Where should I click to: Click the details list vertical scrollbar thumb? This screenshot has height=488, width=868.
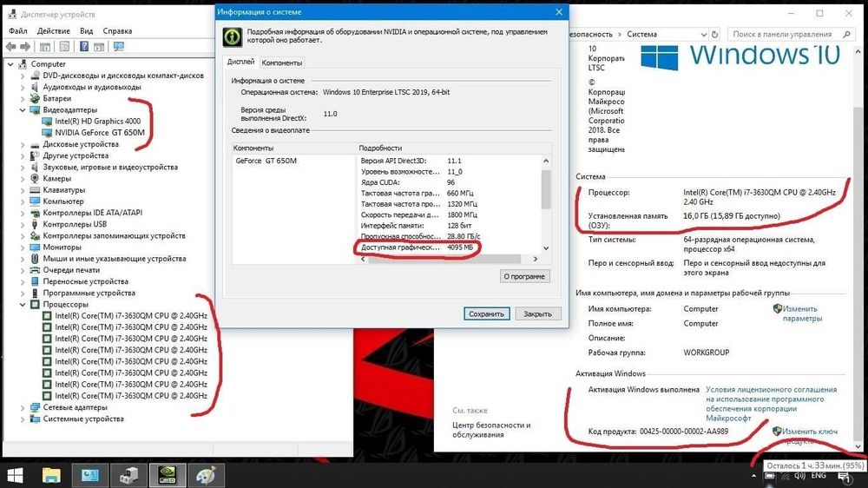[546, 189]
